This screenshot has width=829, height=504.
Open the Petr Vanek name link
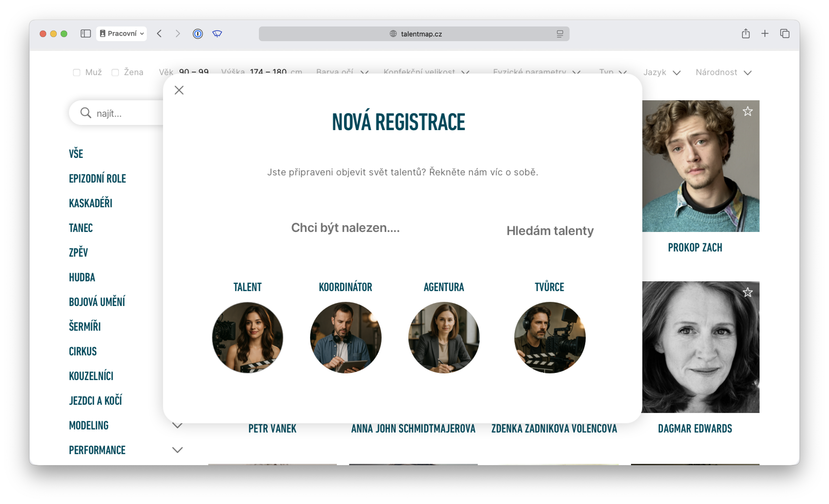(x=273, y=429)
